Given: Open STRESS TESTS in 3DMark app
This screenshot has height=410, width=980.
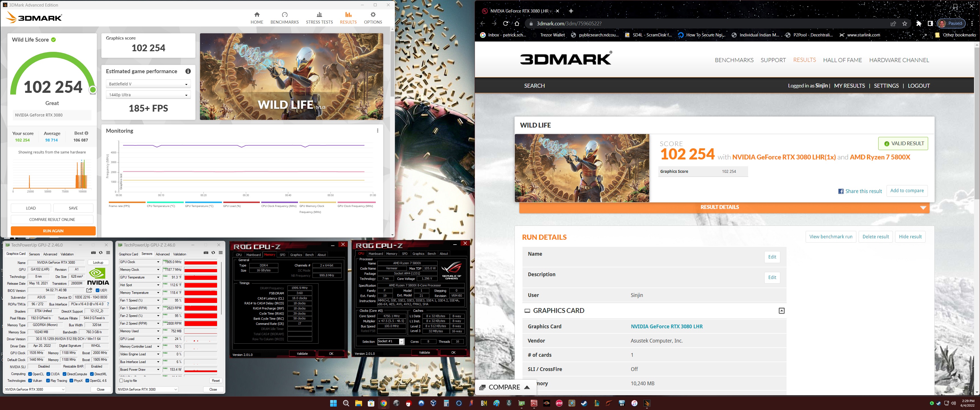Looking at the screenshot, I should [319, 18].
